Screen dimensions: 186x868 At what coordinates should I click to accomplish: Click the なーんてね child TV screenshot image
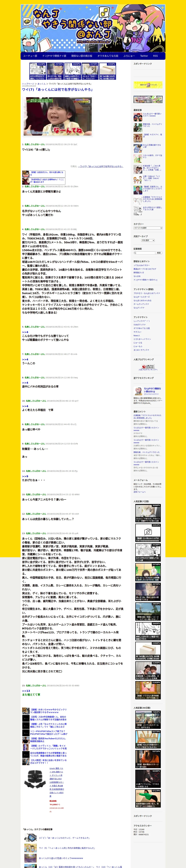click(x=57, y=117)
